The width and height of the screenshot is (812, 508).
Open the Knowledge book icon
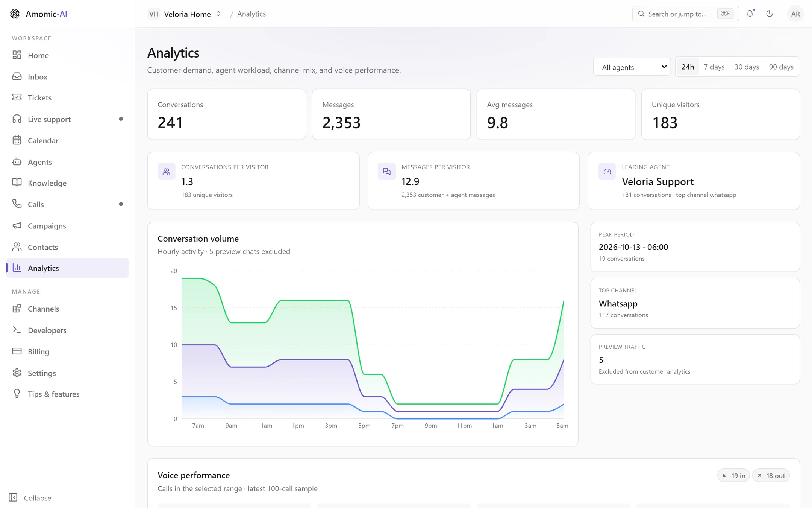tap(17, 183)
